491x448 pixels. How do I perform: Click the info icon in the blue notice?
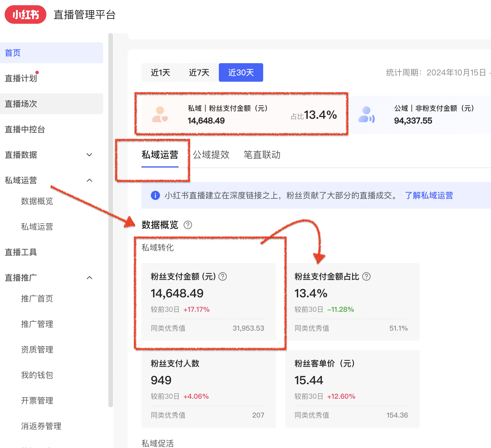click(x=155, y=195)
